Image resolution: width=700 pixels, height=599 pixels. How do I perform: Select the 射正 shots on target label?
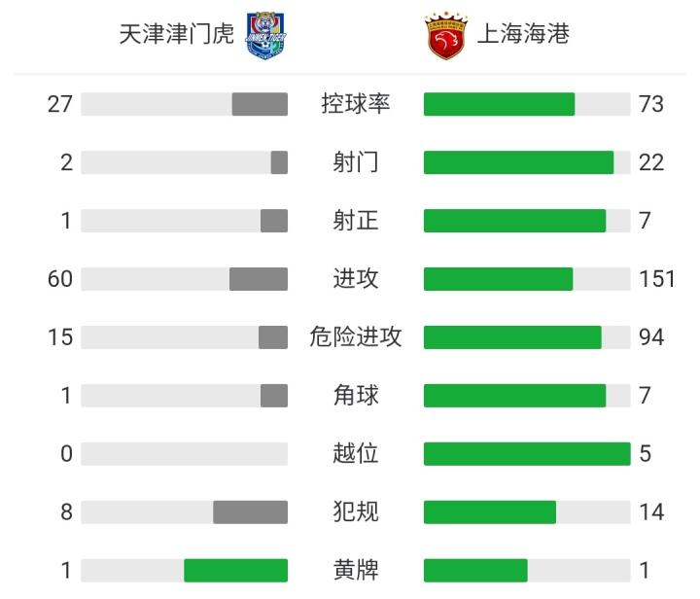pos(355,221)
